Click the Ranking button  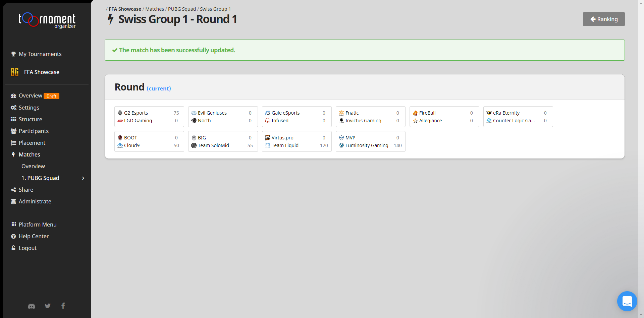tap(604, 19)
